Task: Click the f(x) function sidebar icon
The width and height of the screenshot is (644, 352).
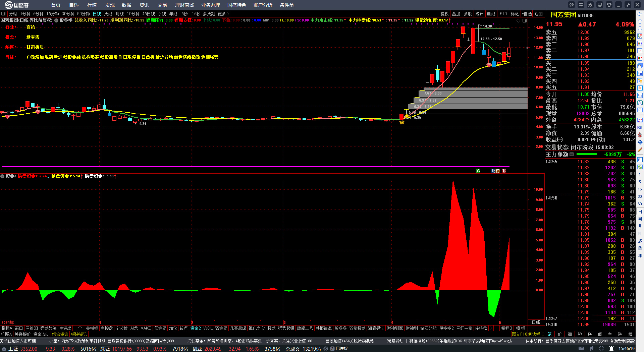Action: pyautogui.click(x=640, y=103)
